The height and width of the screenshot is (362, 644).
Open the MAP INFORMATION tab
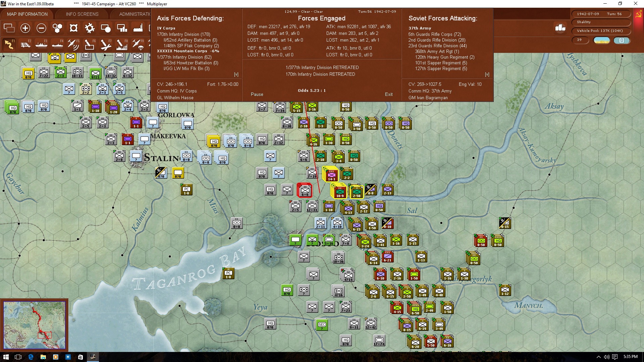(27, 14)
